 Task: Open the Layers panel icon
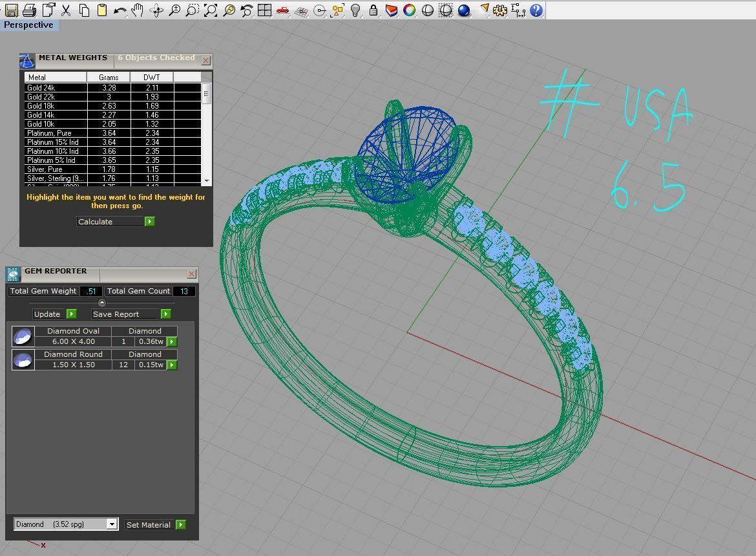coord(392,10)
